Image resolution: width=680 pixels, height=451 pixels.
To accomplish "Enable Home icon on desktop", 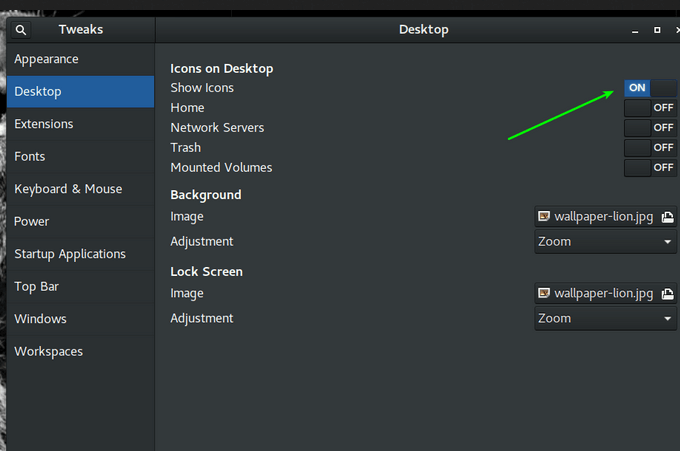I will 650,108.
